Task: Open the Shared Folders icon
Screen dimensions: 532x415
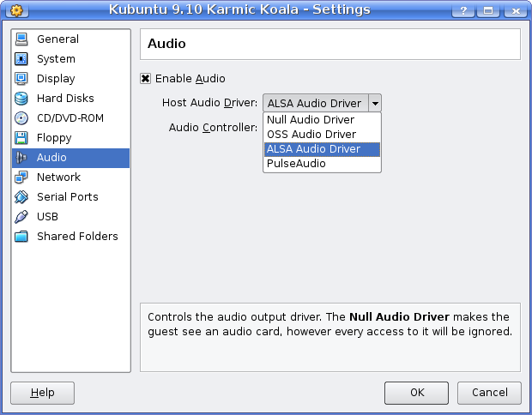Action: (21, 237)
